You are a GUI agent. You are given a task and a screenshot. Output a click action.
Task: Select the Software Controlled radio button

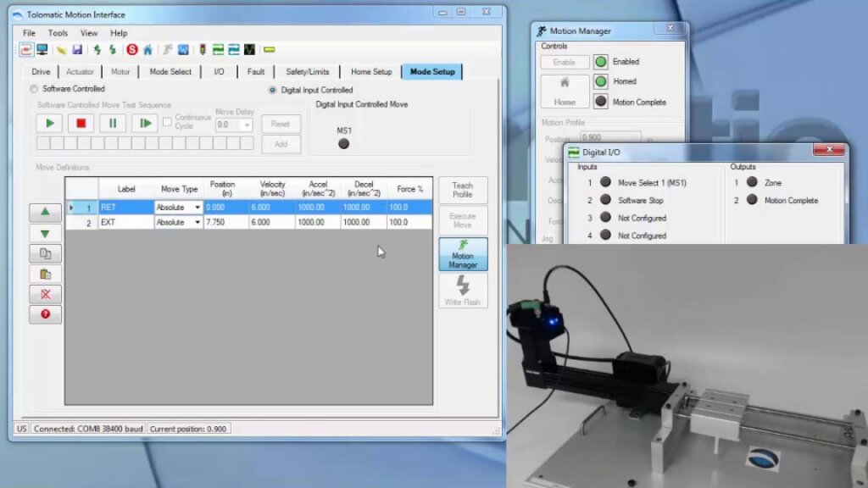35,89
